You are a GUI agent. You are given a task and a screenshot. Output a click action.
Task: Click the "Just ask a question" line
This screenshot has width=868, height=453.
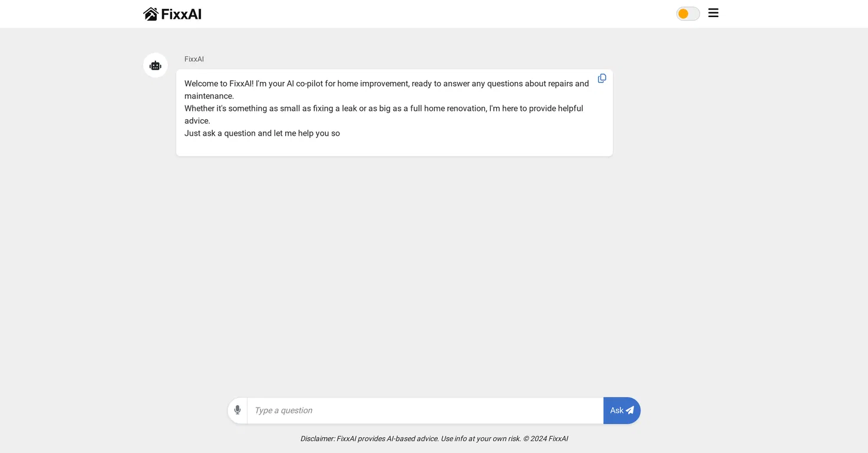pyautogui.click(x=262, y=133)
